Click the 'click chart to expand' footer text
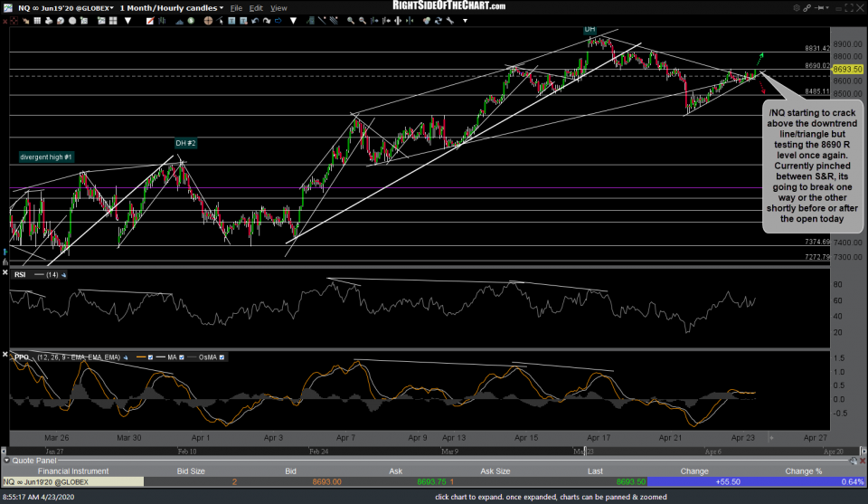The height and width of the screenshot is (504, 868). 551,497
